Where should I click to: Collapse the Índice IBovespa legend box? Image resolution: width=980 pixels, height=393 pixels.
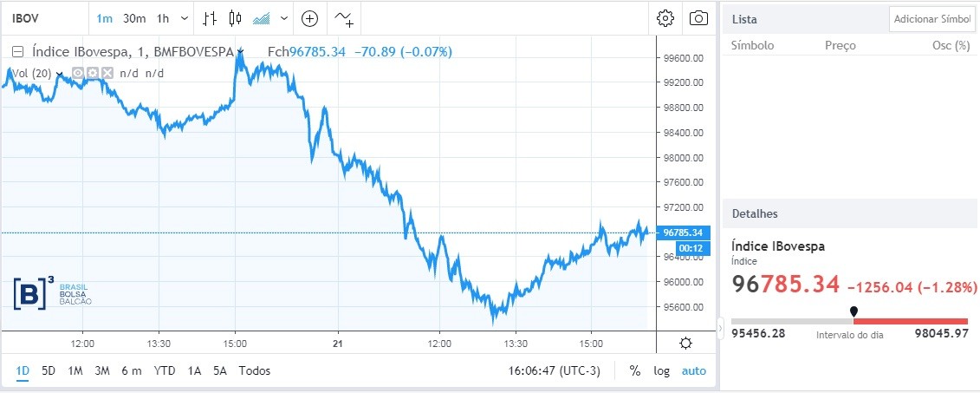(17, 52)
